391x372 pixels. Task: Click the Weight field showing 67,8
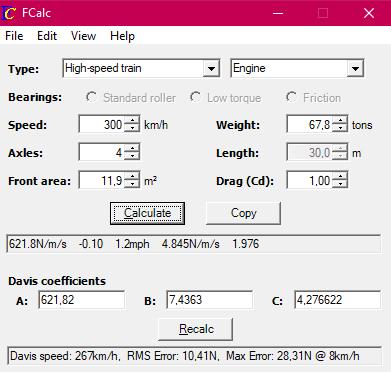[309, 125]
